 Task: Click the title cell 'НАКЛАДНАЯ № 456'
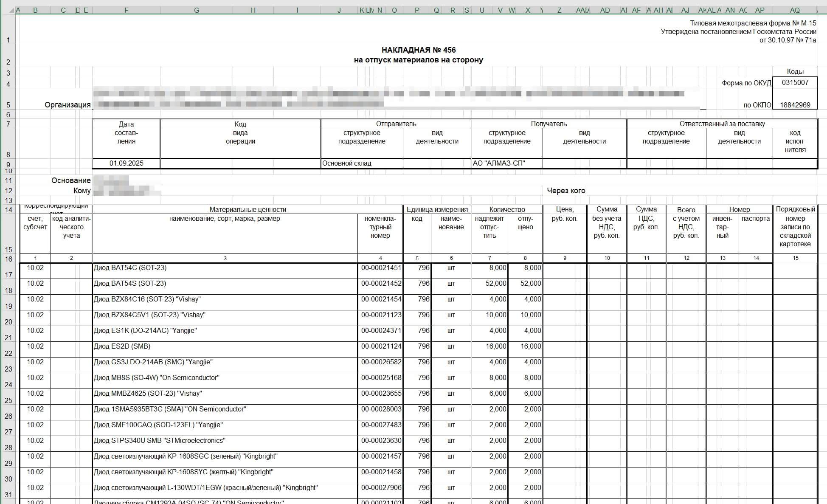[418, 50]
